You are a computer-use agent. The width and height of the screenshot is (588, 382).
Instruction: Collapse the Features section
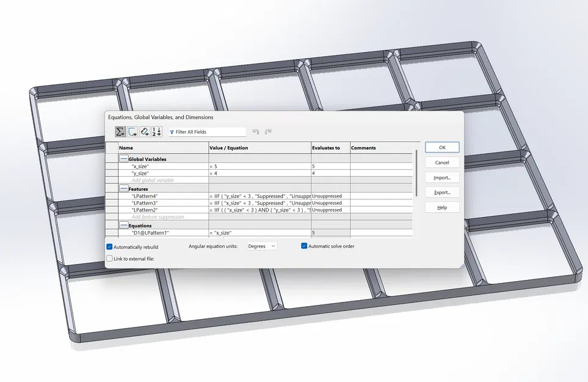pyautogui.click(x=124, y=188)
